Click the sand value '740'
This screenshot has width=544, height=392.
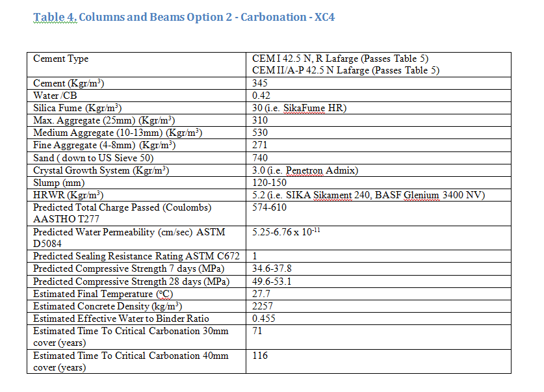coord(260,158)
